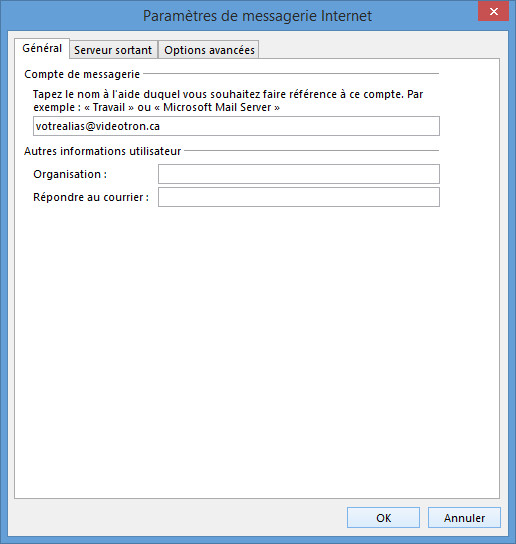
Task: Click the Répondre au courrier label
Action: click(x=91, y=197)
